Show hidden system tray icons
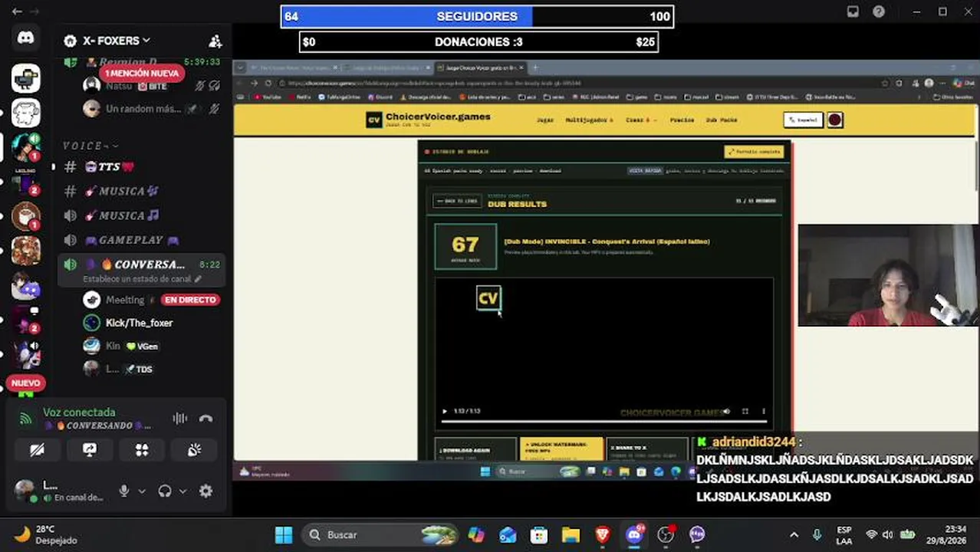 point(794,534)
